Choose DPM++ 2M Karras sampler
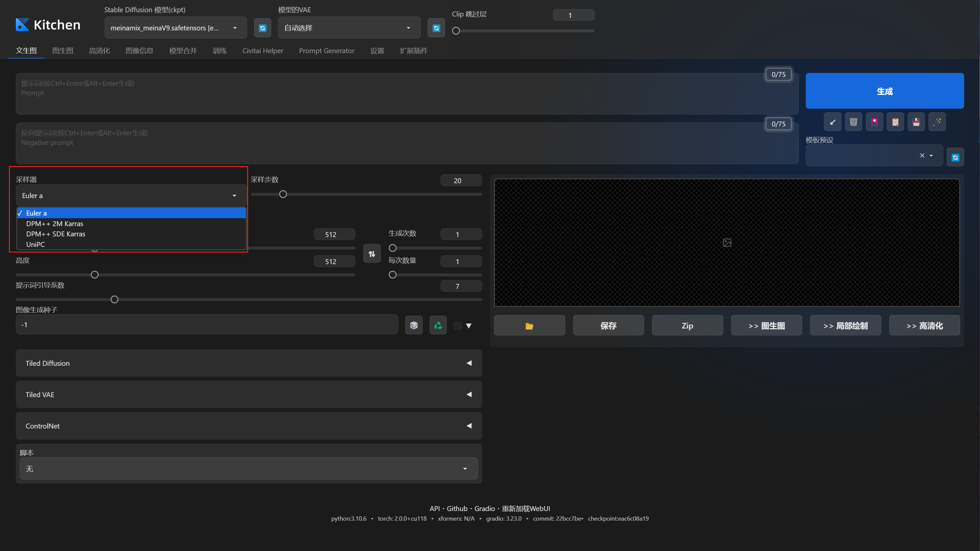 click(x=131, y=224)
